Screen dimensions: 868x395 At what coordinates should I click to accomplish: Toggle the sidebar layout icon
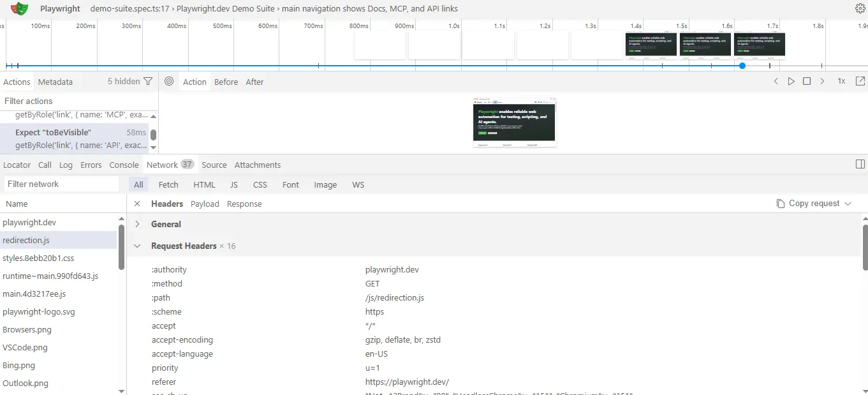click(860, 164)
